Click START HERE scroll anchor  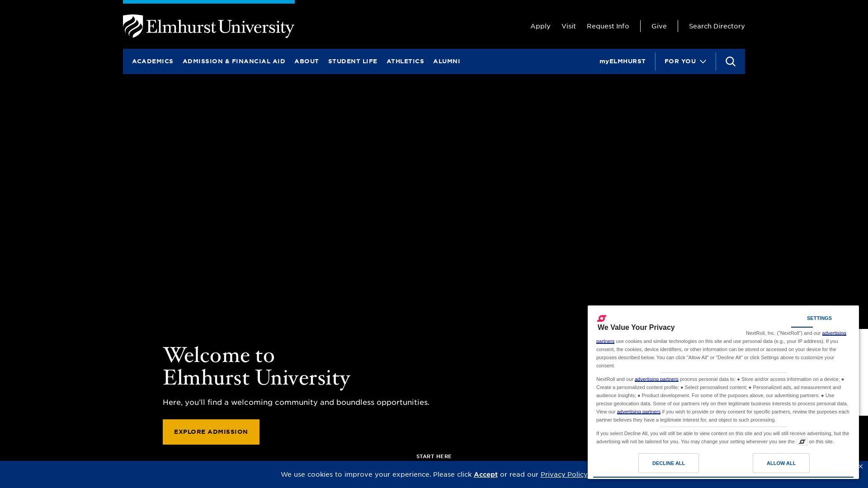[434, 456]
